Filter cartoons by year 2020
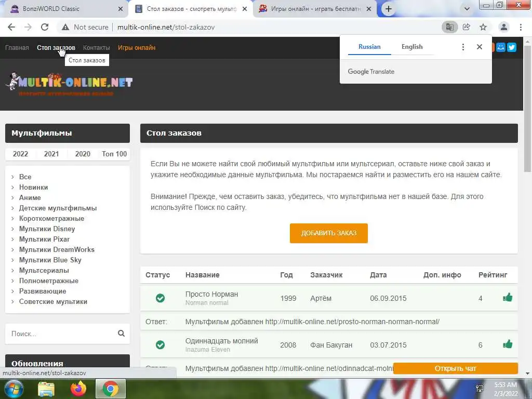 (x=83, y=154)
